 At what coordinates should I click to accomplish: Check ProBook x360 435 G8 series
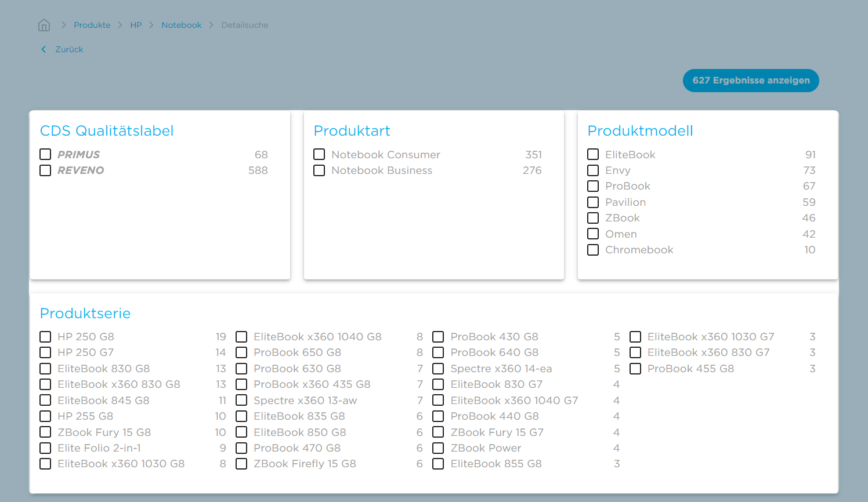tap(241, 384)
